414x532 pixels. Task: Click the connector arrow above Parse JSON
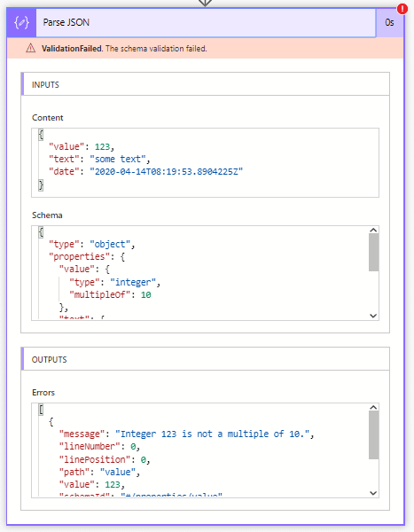[205, 3]
